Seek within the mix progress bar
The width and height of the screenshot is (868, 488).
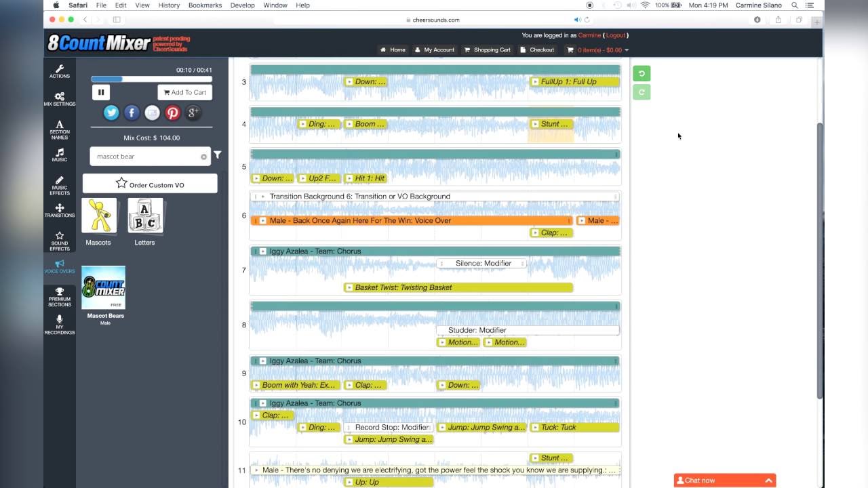[x=151, y=79]
